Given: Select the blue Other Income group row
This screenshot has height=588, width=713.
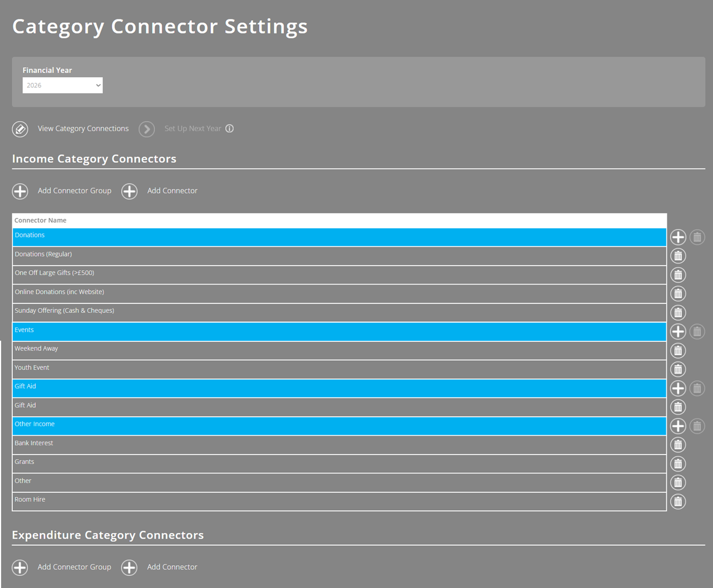Looking at the screenshot, I should (339, 426).
